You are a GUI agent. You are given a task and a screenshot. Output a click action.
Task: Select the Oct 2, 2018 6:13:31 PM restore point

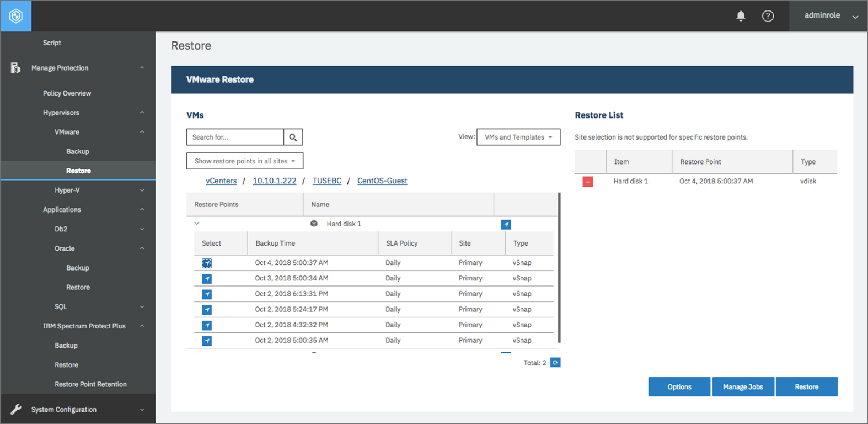[x=207, y=294]
